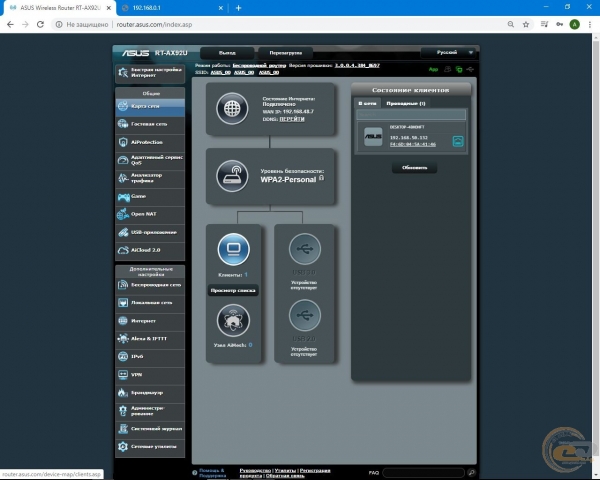Click the FAQ search magnifier icon

[x=471, y=473]
